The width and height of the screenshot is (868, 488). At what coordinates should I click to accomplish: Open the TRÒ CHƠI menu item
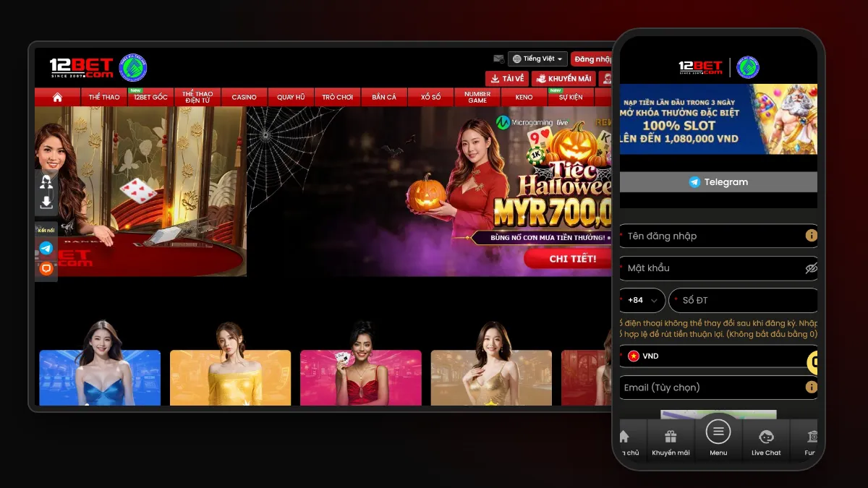tap(338, 97)
